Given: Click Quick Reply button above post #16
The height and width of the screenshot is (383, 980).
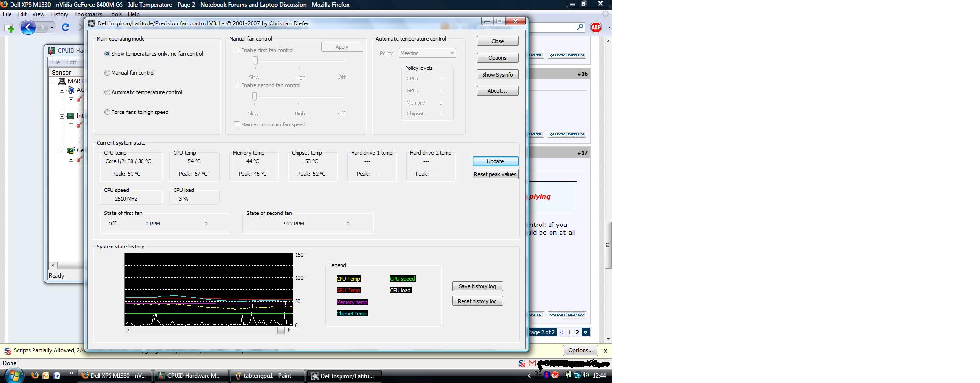Looking at the screenshot, I should pyautogui.click(x=567, y=55).
